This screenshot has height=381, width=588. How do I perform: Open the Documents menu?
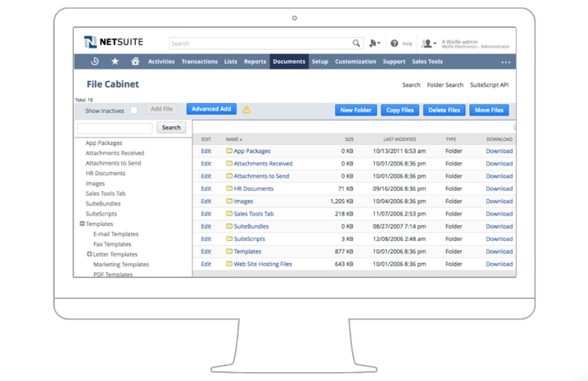(x=289, y=61)
